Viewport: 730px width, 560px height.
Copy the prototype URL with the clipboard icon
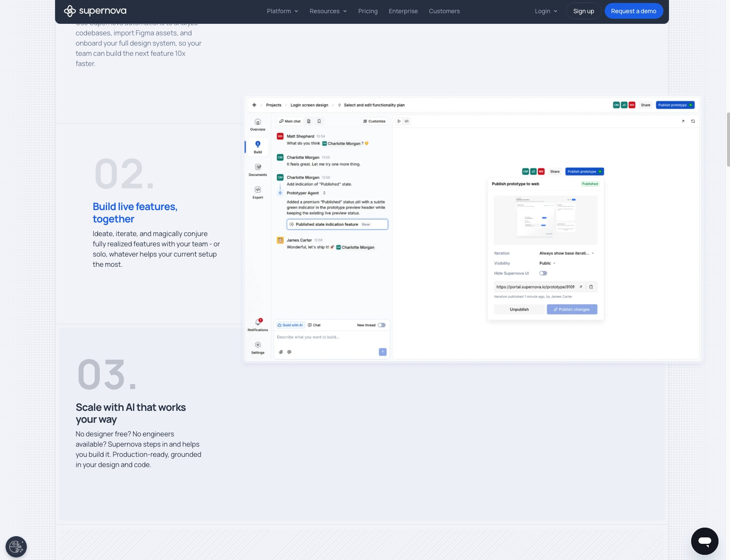591,287
